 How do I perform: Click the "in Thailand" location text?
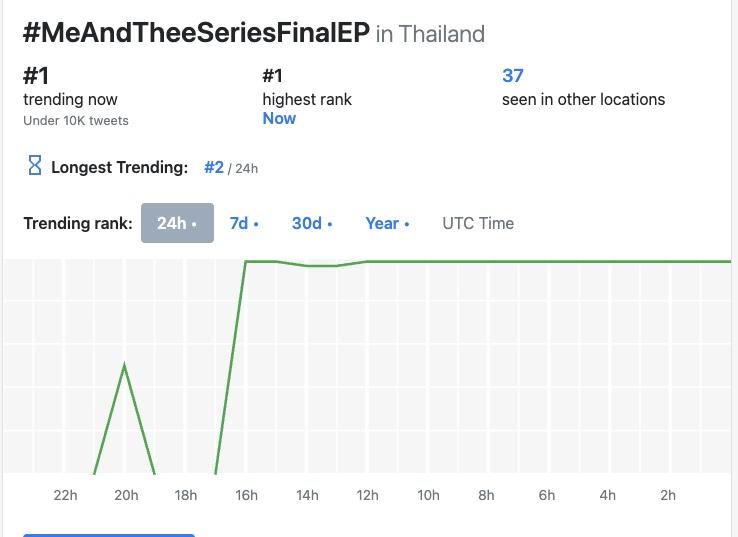coord(430,34)
